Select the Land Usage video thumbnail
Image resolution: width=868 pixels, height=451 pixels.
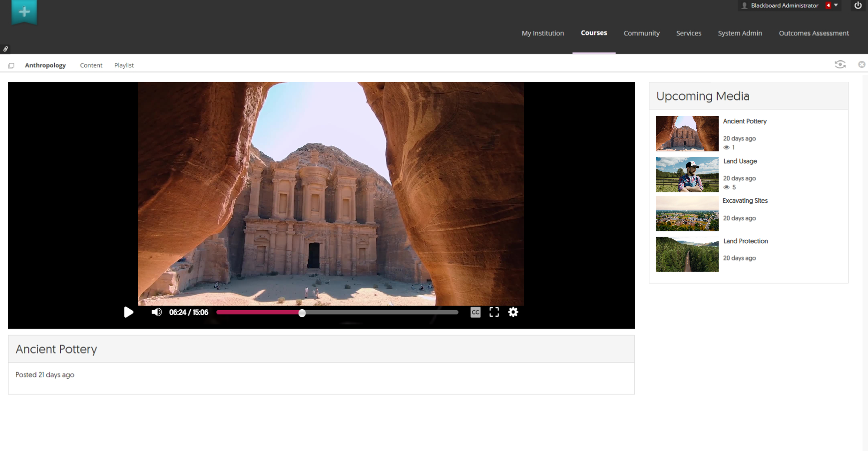[687, 174]
